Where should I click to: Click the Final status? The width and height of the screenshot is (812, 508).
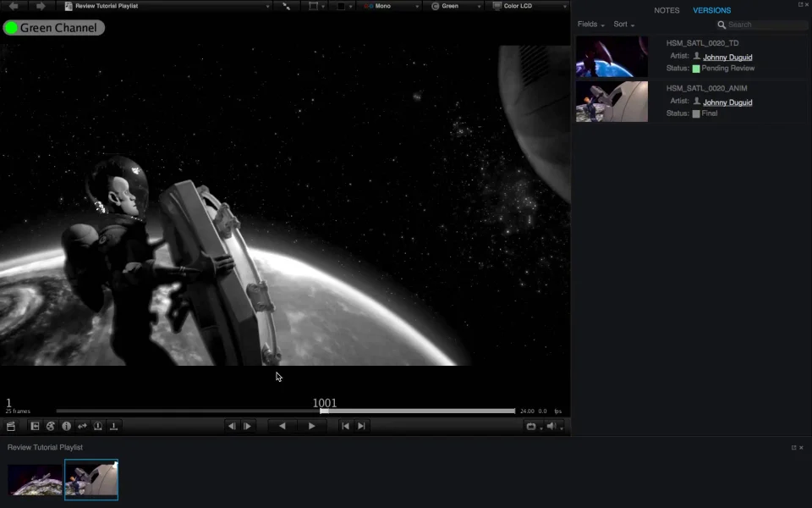[709, 113]
